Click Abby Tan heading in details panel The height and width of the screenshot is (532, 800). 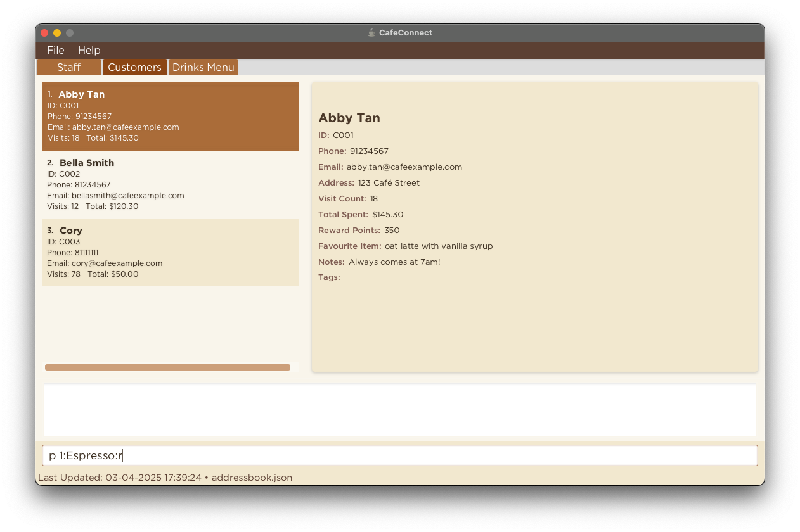point(349,118)
